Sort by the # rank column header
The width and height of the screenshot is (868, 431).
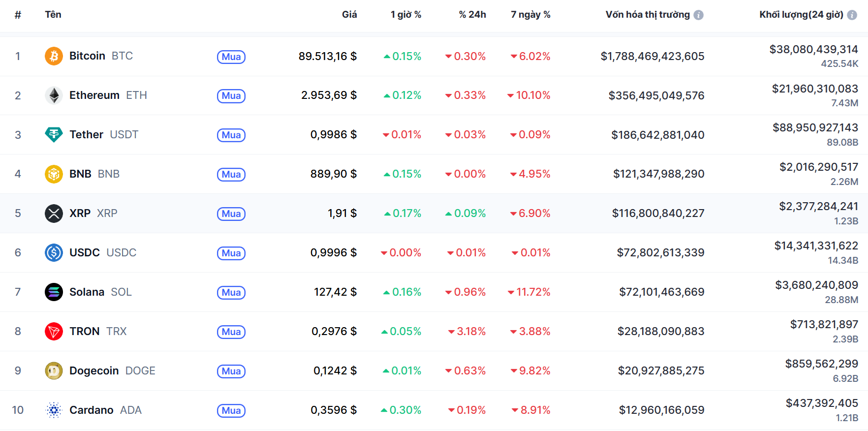(18, 15)
